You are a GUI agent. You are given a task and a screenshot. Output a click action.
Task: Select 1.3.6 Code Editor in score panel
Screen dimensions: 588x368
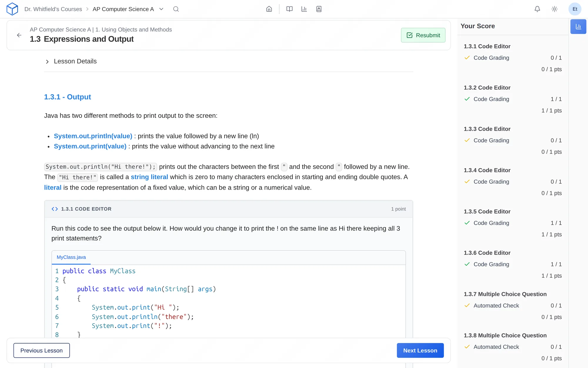(x=487, y=253)
